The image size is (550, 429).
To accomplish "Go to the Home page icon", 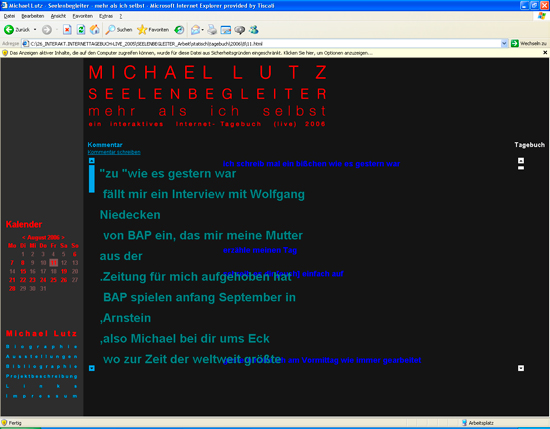I will point(95,30).
